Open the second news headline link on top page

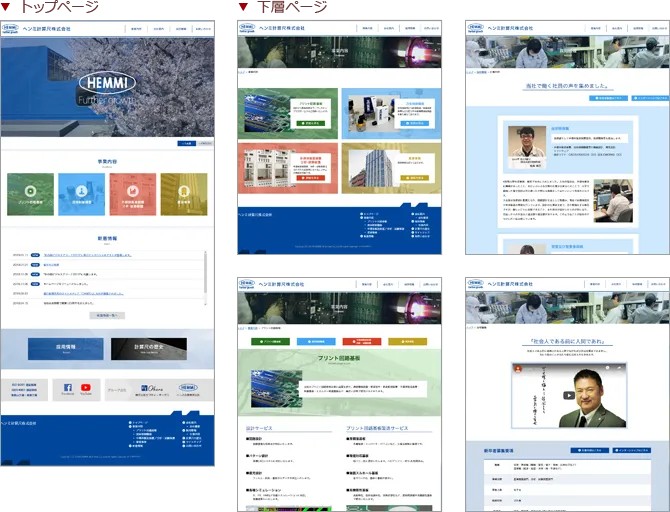[51, 265]
